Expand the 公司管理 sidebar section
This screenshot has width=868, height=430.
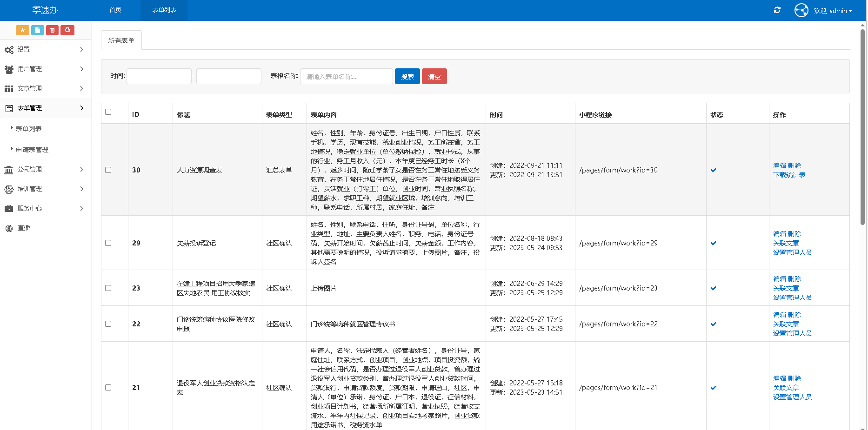point(45,169)
